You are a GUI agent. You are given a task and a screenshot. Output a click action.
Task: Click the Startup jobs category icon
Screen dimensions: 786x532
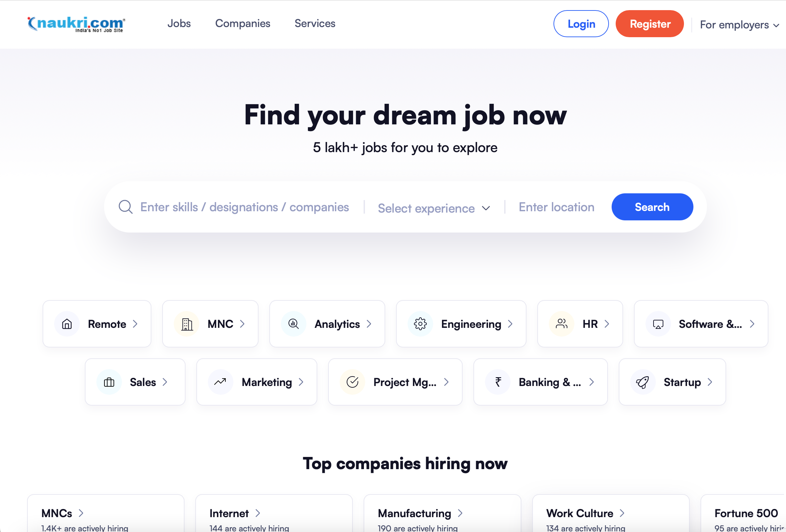642,382
